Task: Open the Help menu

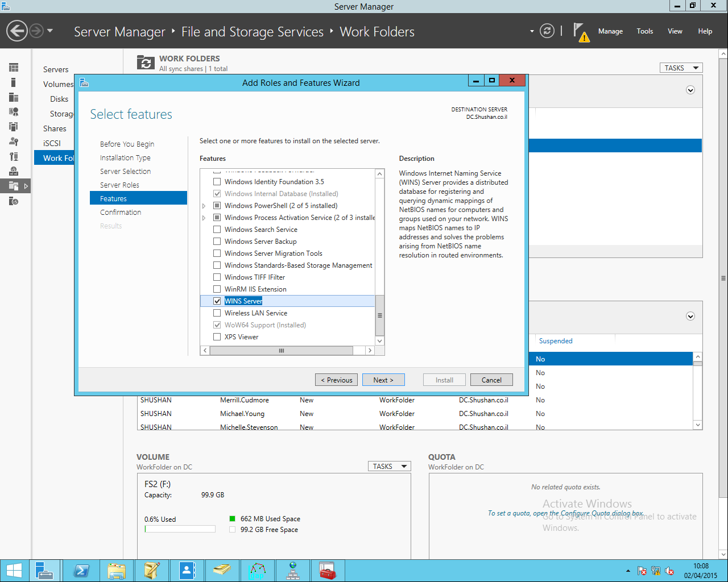Action: point(705,31)
